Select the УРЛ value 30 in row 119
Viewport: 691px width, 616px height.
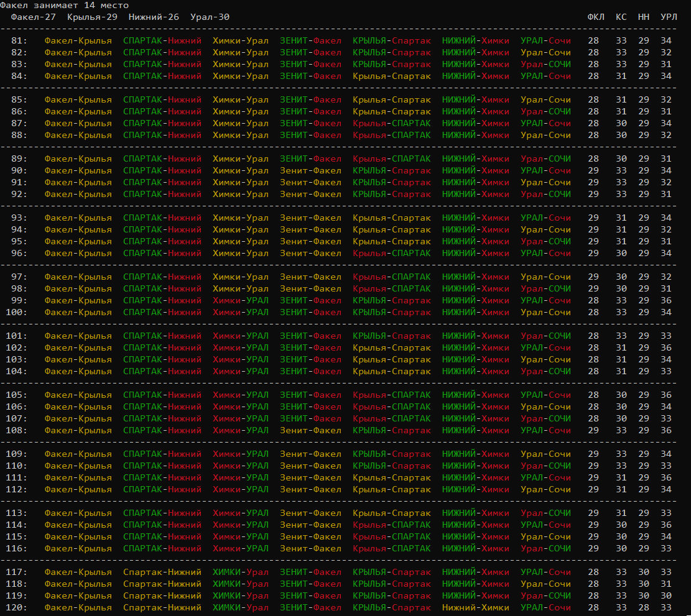(x=666, y=596)
